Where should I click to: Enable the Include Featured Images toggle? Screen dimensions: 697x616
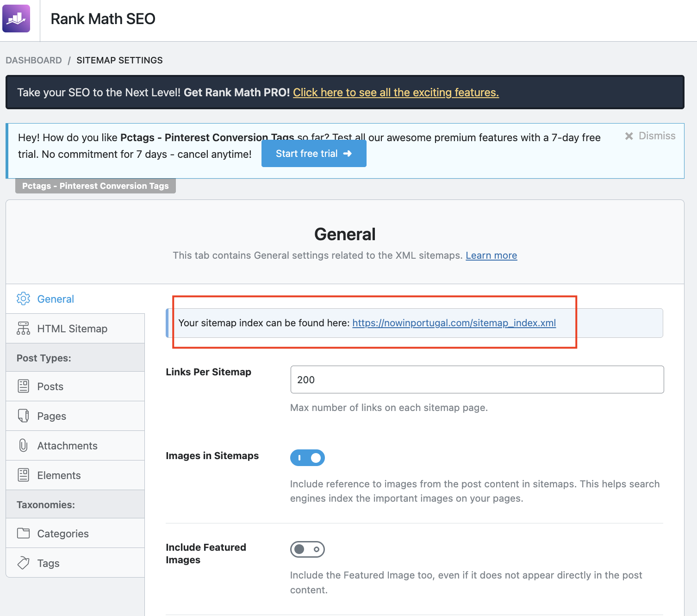pos(307,549)
